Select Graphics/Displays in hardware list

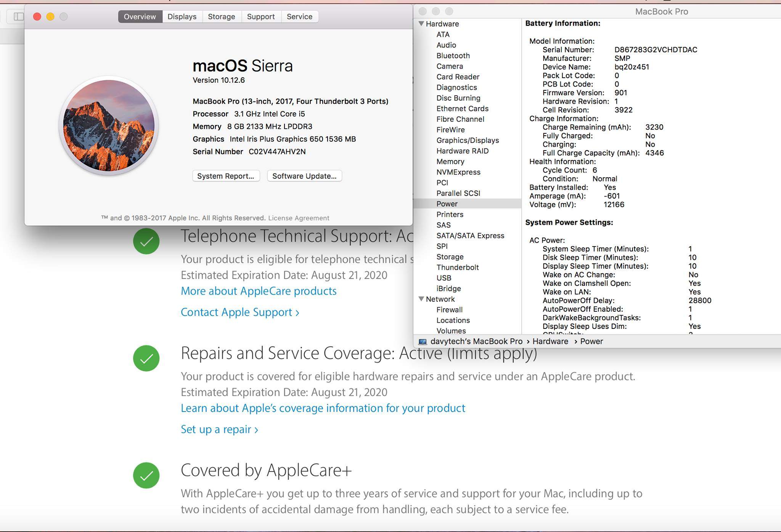click(468, 141)
